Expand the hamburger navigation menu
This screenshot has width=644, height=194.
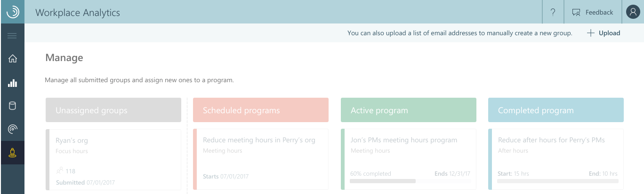12,36
